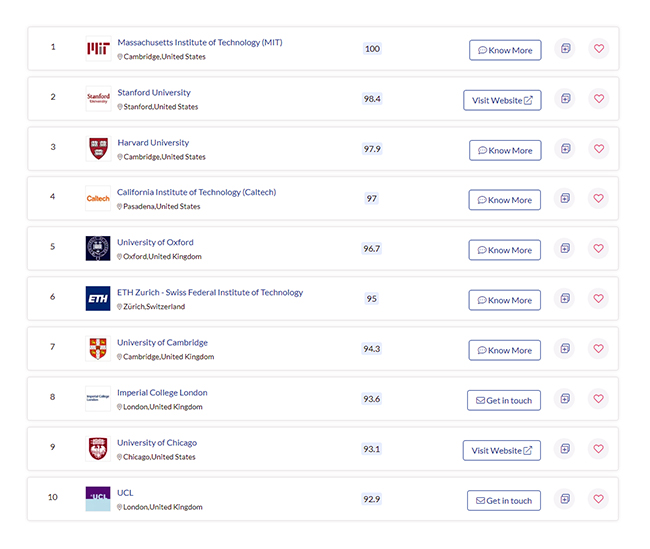Toggle favorite heart for University of Cambridge

click(x=599, y=349)
